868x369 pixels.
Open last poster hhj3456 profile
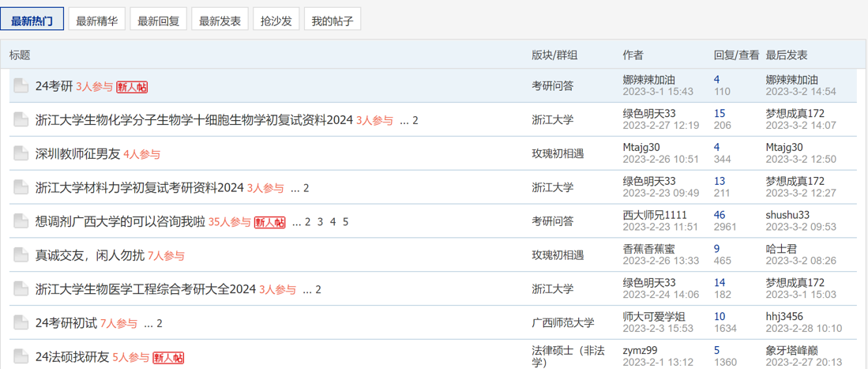coord(783,317)
